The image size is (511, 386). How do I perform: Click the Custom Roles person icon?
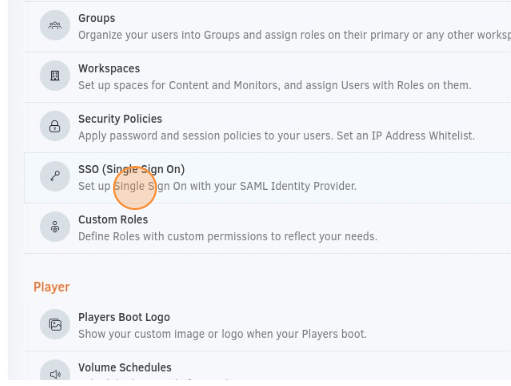pos(55,227)
